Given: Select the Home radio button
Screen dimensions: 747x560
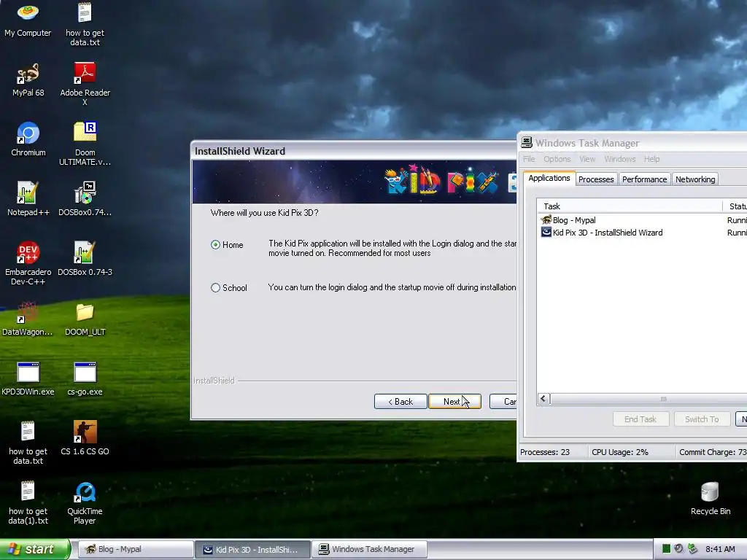Looking at the screenshot, I should click(215, 245).
